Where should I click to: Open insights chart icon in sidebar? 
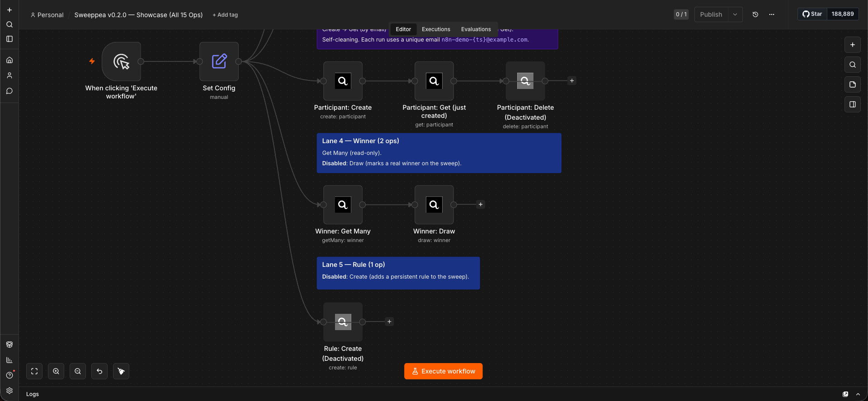pyautogui.click(x=9, y=360)
